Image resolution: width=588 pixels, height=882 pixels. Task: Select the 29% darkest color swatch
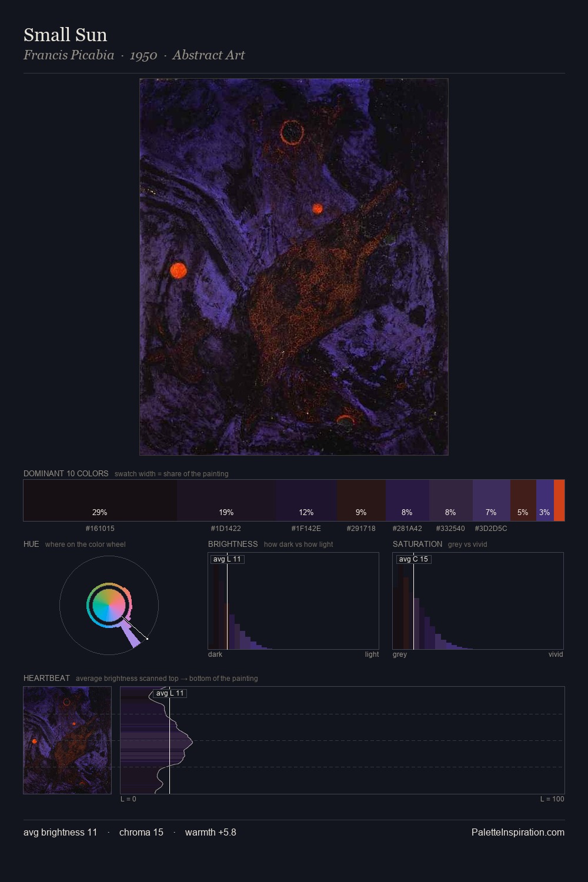pos(100,500)
